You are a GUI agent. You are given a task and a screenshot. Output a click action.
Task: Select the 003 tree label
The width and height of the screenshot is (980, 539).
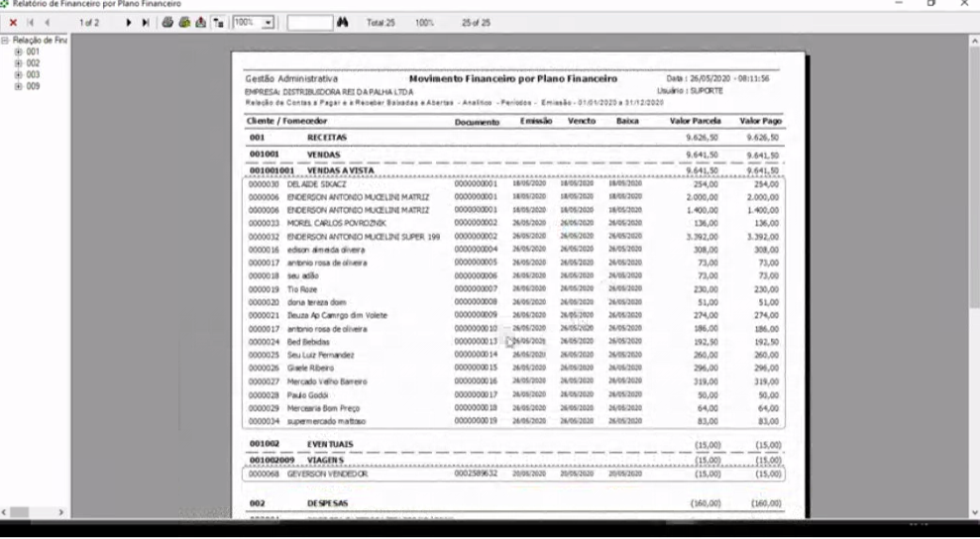click(33, 74)
